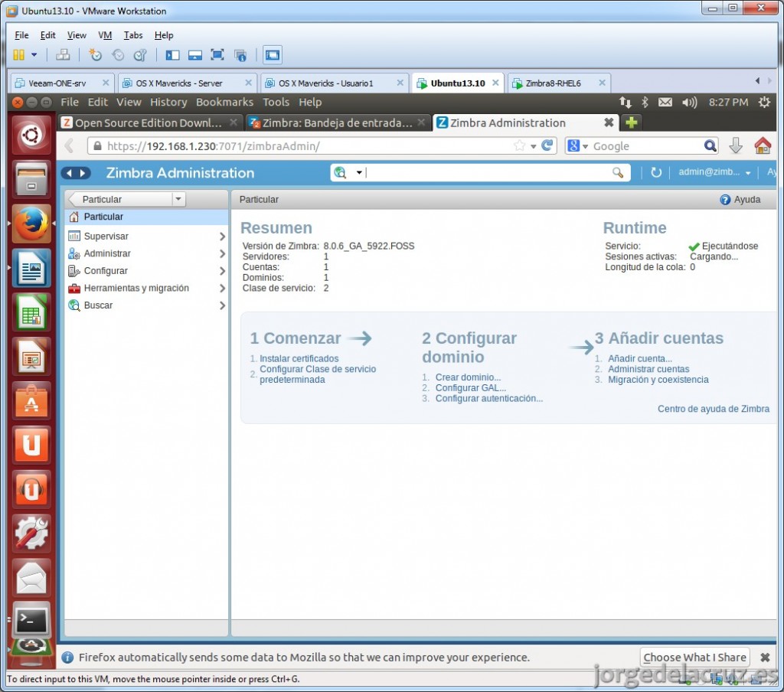Open a new Firefox tab with plus button
The image size is (784, 692).
[x=632, y=122]
